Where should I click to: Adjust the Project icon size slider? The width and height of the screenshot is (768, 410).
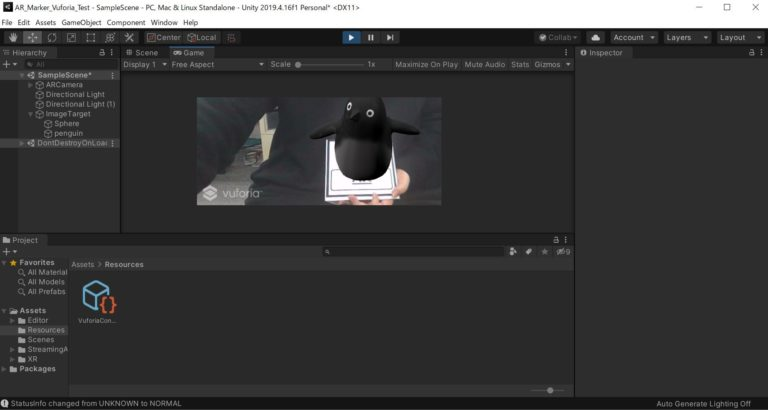(x=549, y=391)
